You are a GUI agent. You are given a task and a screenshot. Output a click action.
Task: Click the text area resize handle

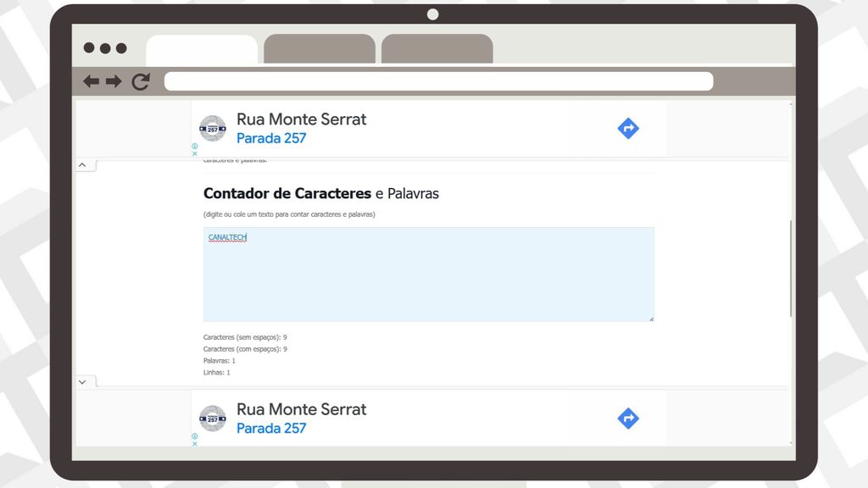(651, 319)
